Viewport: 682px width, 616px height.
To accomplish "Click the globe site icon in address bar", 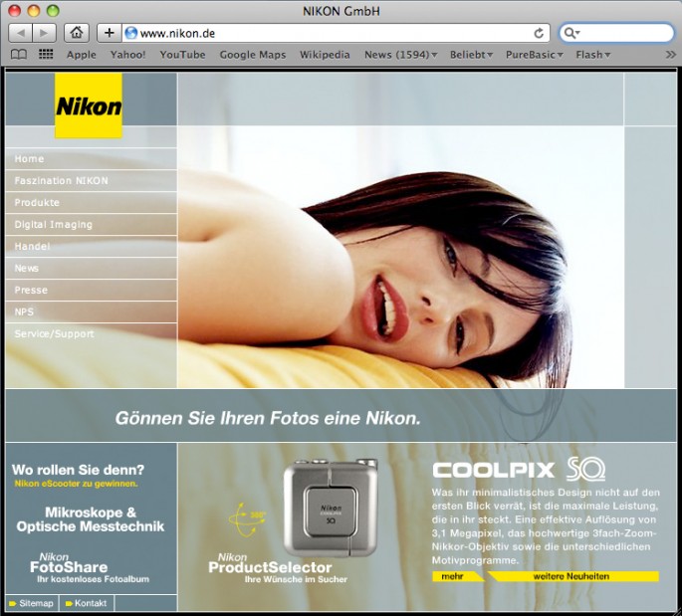I will [x=130, y=33].
